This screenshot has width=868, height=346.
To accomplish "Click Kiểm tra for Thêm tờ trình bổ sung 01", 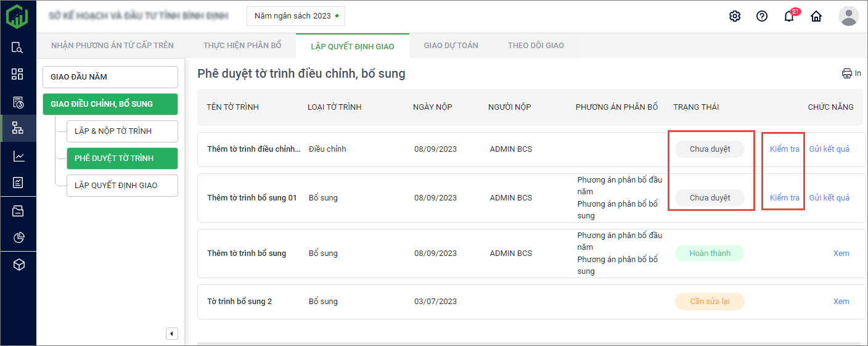I will click(x=784, y=198).
